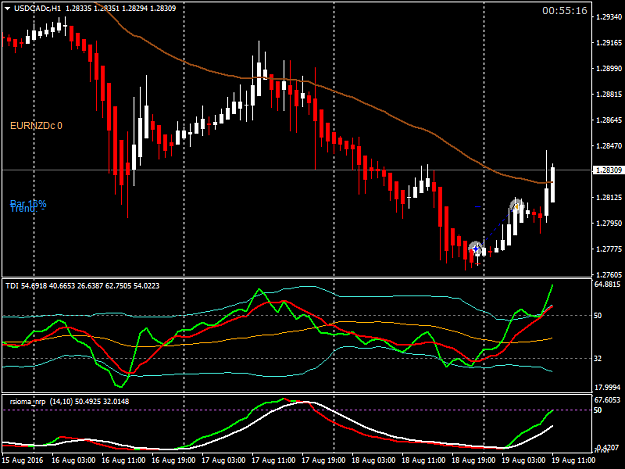Image resolution: width=625 pixels, height=469 pixels.
Task: Click the USDCADc,H1 symbol title text
Action: [x=38, y=8]
